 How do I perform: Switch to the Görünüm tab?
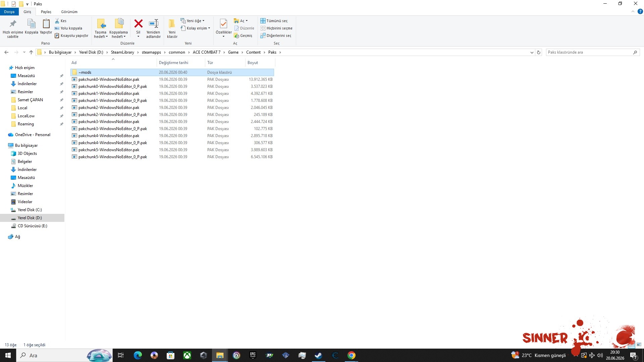point(69,12)
